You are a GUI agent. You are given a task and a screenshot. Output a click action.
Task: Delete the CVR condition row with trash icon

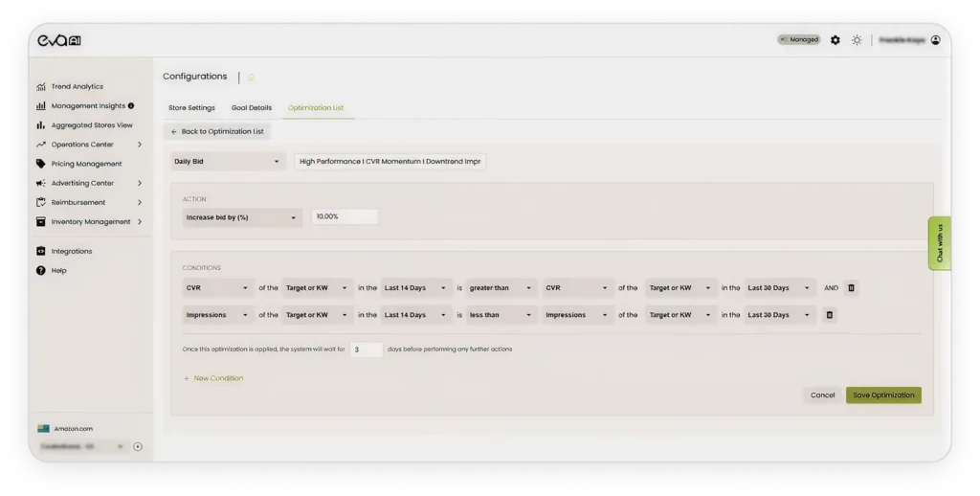851,287
